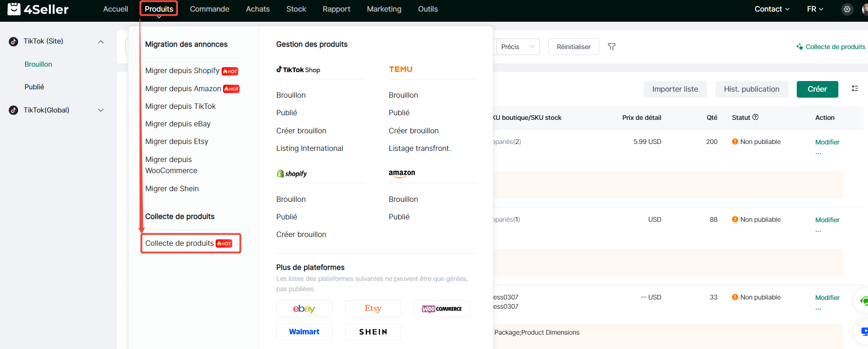Click the list view settings icon beside Créer
Image resolution: width=868 pixels, height=349 pixels.
[x=855, y=88]
